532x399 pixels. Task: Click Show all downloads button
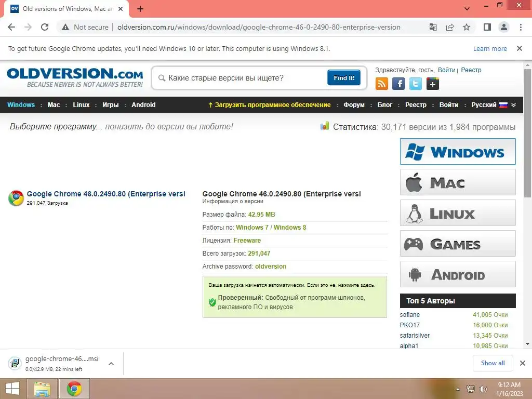point(493,363)
